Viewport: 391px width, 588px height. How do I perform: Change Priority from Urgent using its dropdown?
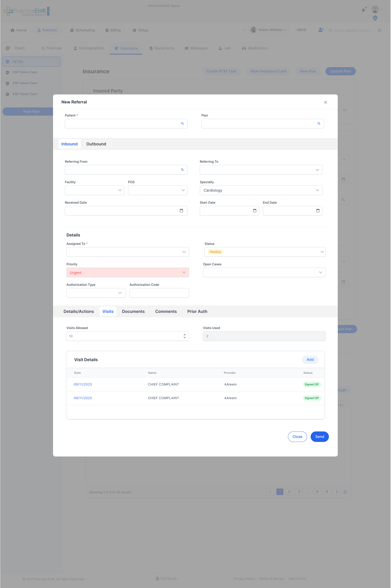pyautogui.click(x=184, y=272)
